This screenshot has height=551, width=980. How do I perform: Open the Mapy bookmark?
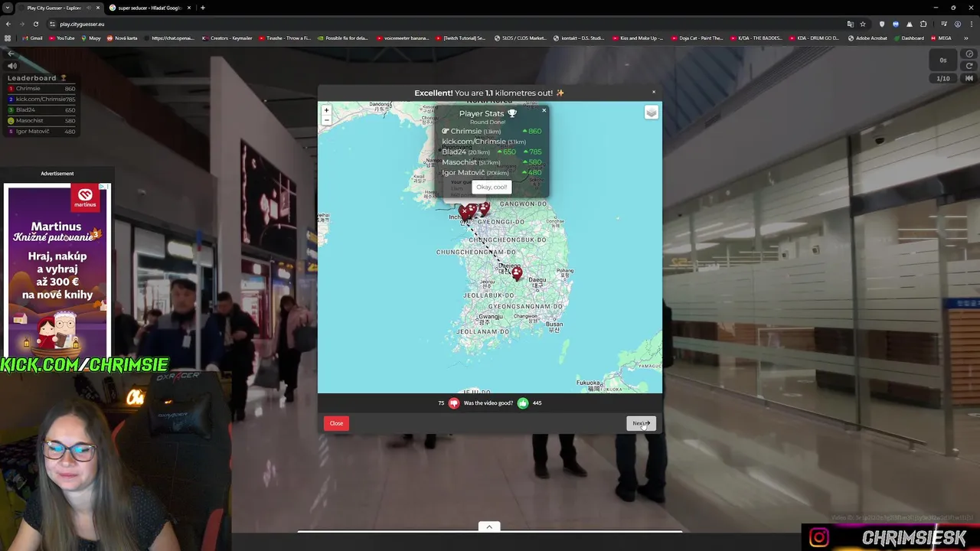coord(90,37)
